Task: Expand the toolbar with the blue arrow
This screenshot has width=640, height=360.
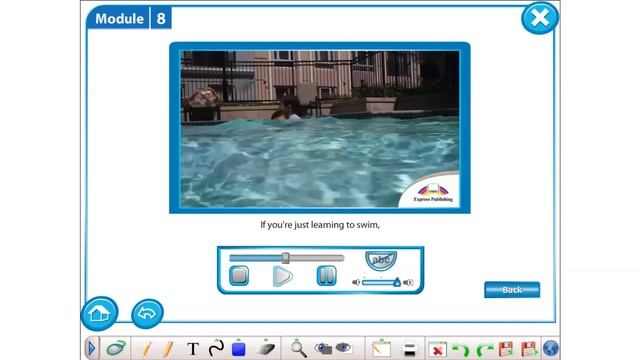Action: [92, 349]
